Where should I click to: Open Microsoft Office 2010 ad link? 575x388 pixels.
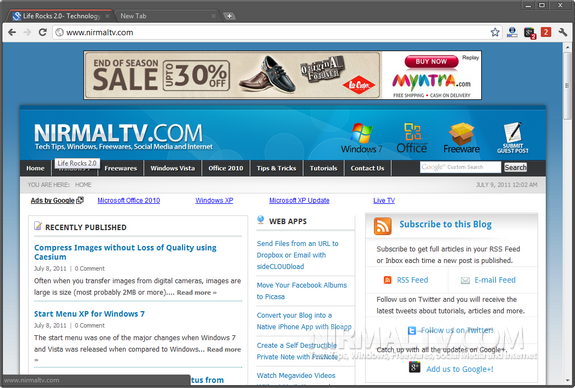click(129, 200)
